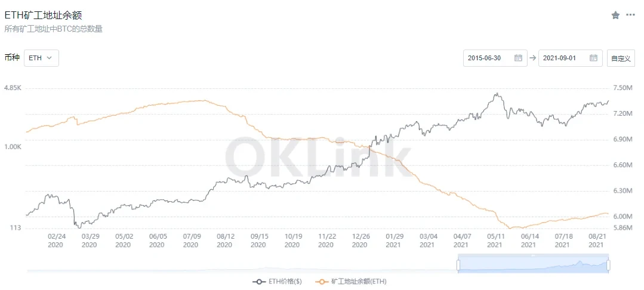Open the three-dot more options menu
Screen dimensions: 644x290
pyautogui.click(x=630, y=15)
